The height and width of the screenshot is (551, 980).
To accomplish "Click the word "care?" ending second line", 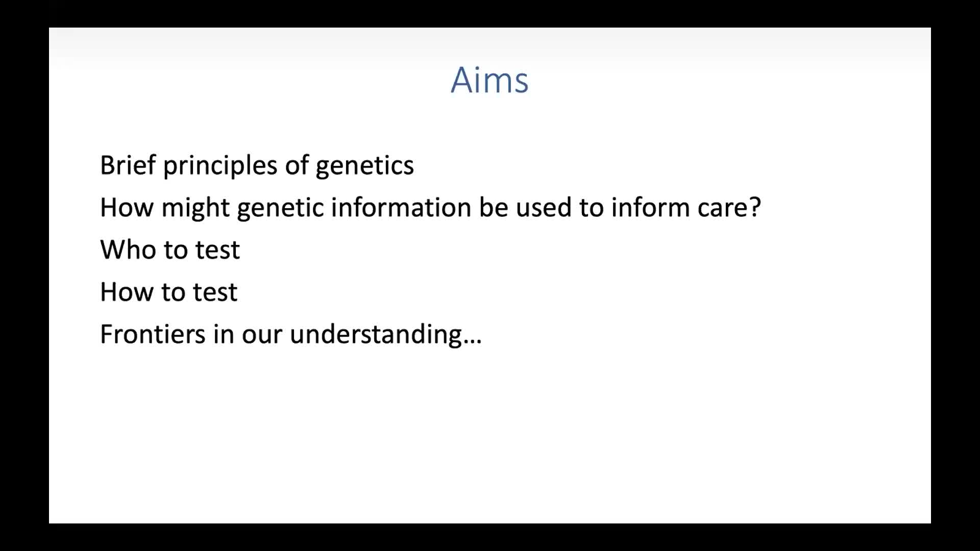I will [x=729, y=208].
